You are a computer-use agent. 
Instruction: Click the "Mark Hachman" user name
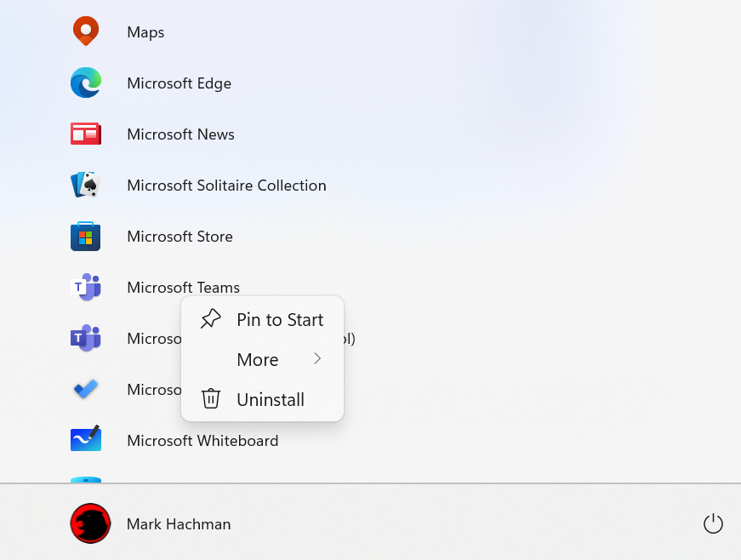pyautogui.click(x=179, y=524)
